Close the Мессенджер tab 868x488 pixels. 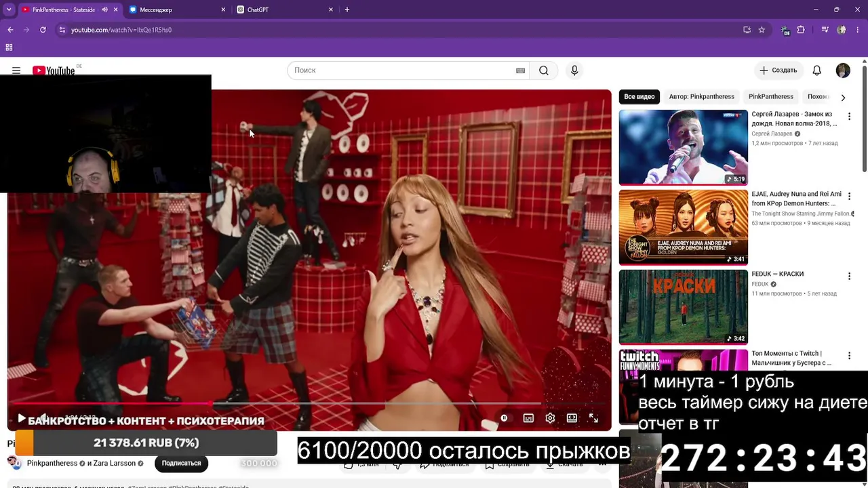click(x=224, y=9)
